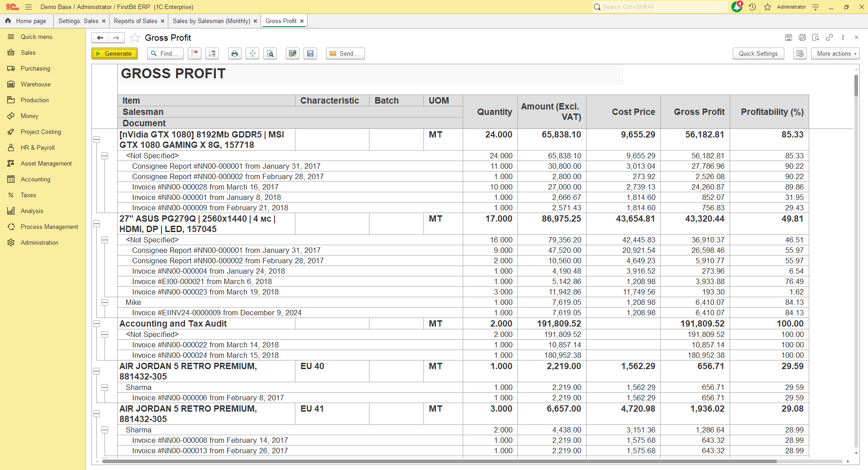The image size is (868, 470).
Task: Click the Generate button
Action: coord(114,53)
